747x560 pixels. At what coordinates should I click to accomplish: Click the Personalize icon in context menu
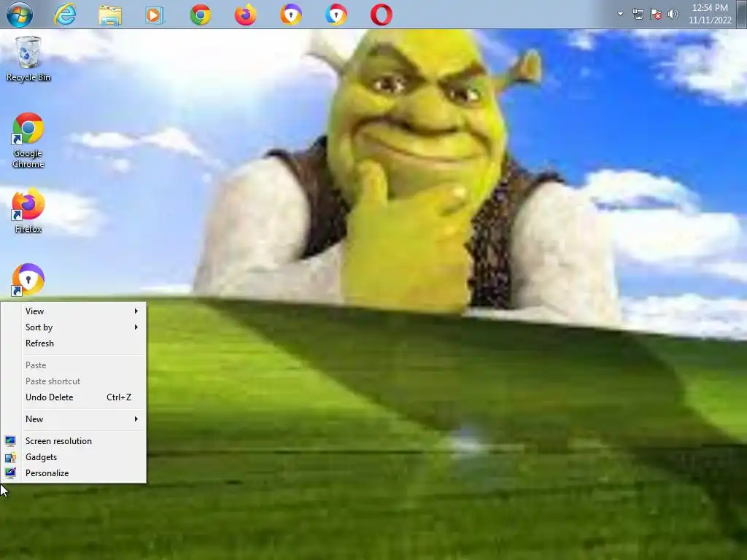10,472
